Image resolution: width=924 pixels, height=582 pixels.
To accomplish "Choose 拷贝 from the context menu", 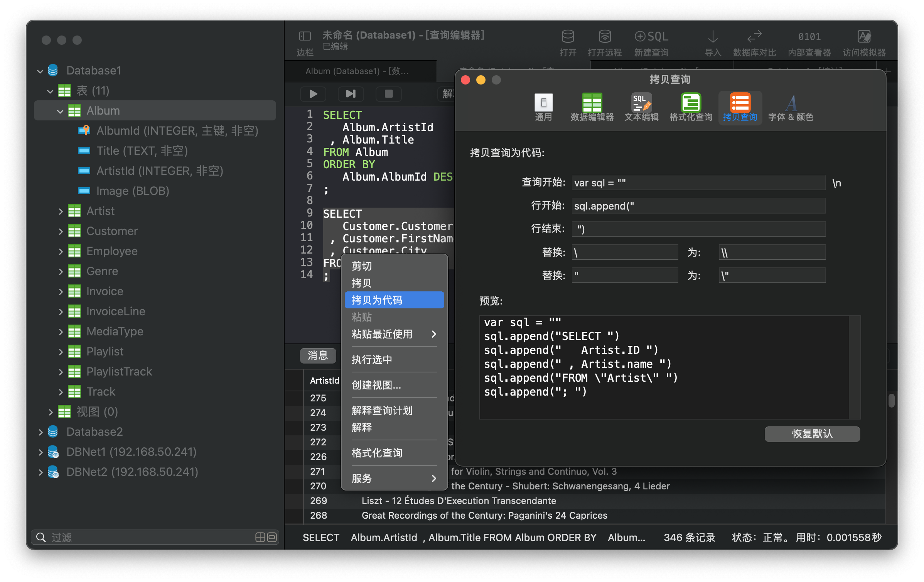I will point(394,283).
